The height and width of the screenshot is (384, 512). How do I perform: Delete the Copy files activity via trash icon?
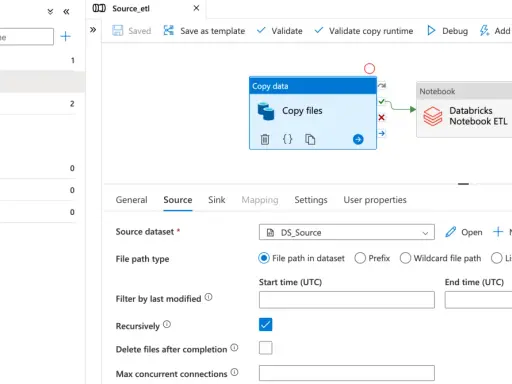(x=265, y=139)
